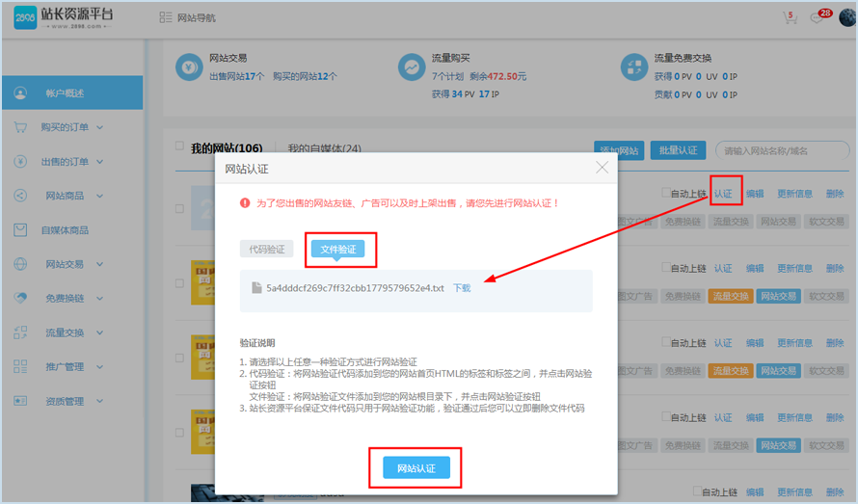Image resolution: width=858 pixels, height=504 pixels.
Task: Open the messages icon with 28 badge
Action: [818, 19]
